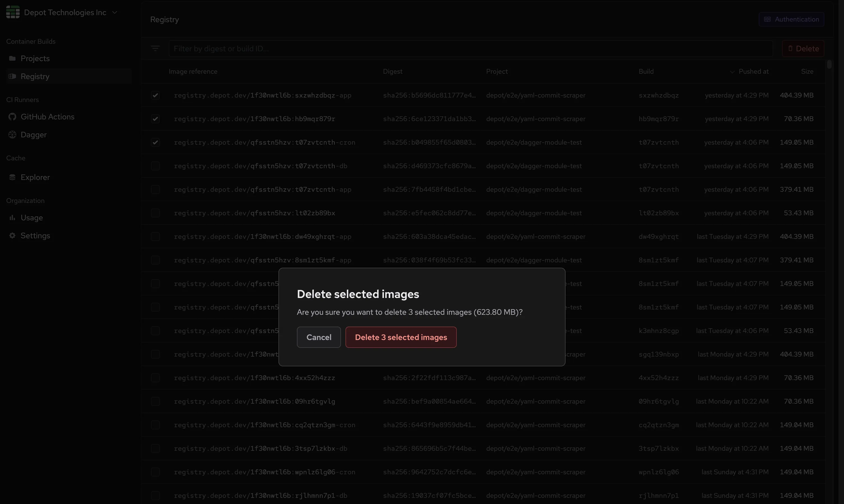Uncheck the sxzwhzdbqz-app image checkbox
Screen dimensions: 844x504
pos(155,95)
